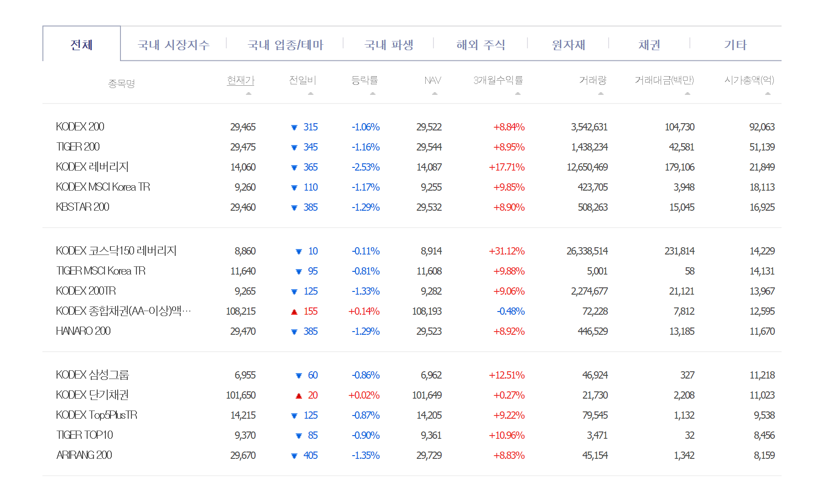The image size is (824, 504).
Task: Sort the table by 전일비 header
Action: click(302, 80)
